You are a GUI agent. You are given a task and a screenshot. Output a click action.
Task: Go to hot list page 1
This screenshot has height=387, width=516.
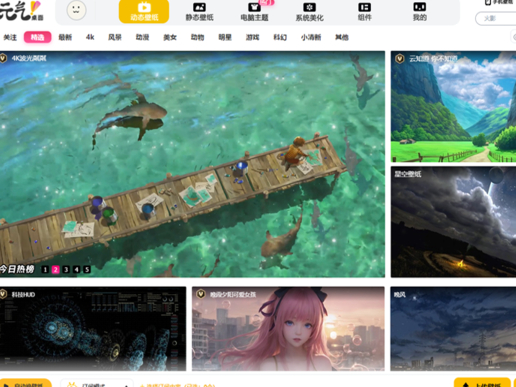click(45, 269)
